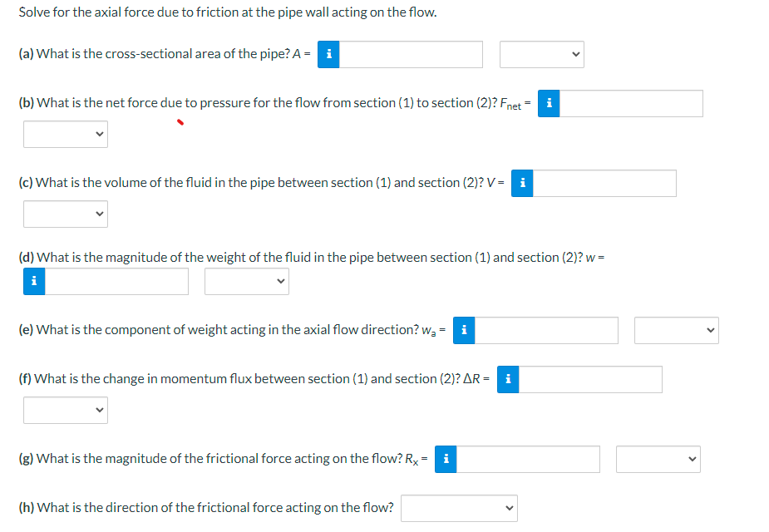Image resolution: width=769 pixels, height=532 pixels.
Task: Click the answer field for magnitude Rx
Action: pos(528,459)
